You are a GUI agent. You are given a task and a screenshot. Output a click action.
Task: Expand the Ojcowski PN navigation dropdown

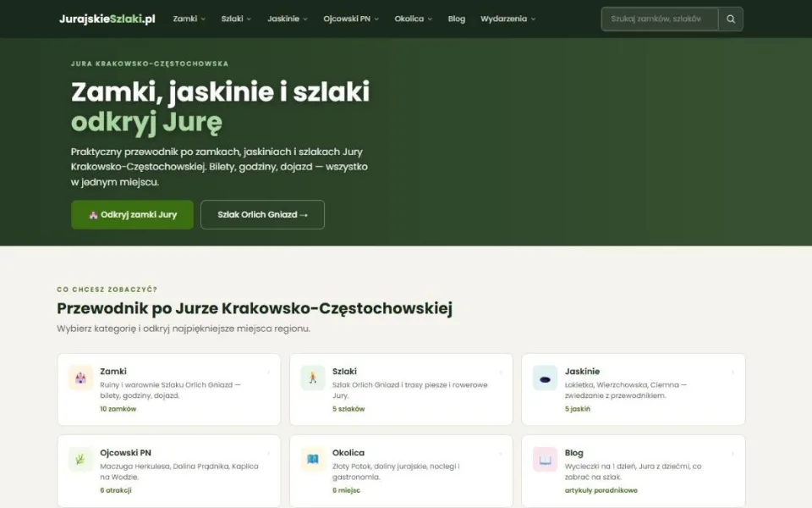(351, 19)
